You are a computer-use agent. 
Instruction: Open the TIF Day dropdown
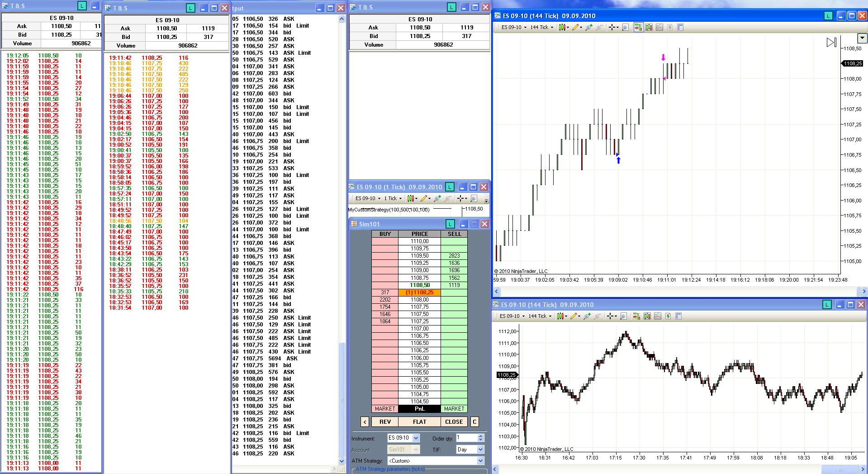[x=480, y=450]
